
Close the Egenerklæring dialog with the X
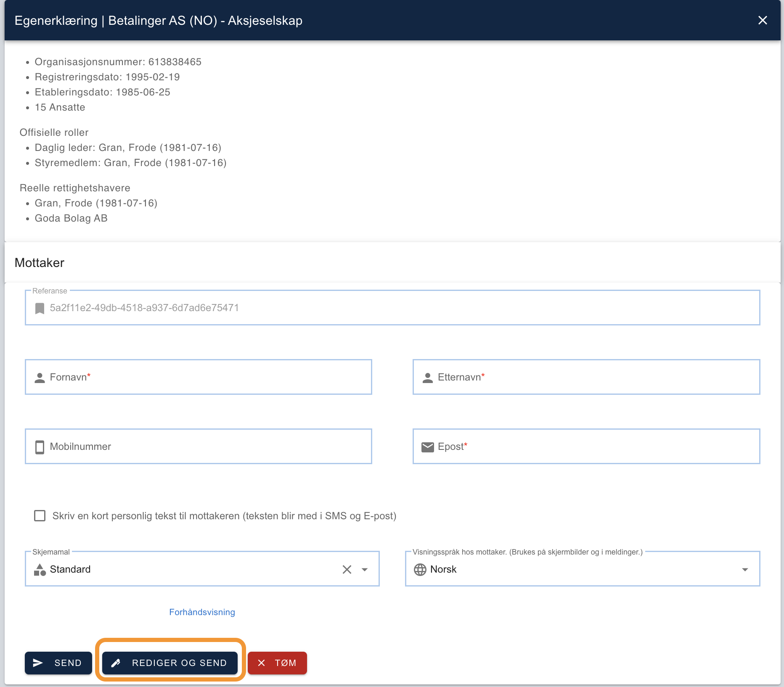click(x=763, y=20)
